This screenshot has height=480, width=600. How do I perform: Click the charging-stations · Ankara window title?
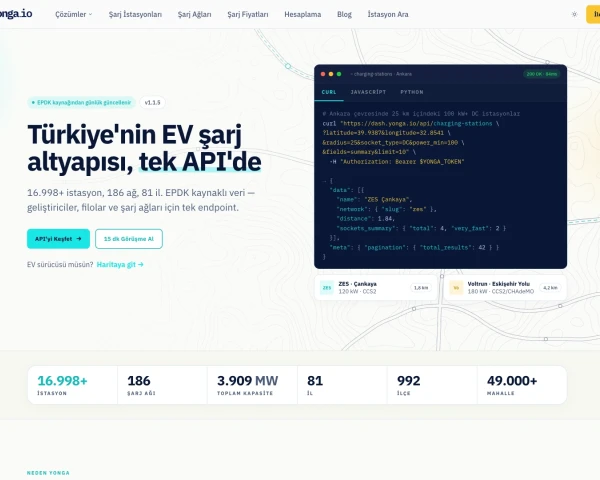click(382, 74)
